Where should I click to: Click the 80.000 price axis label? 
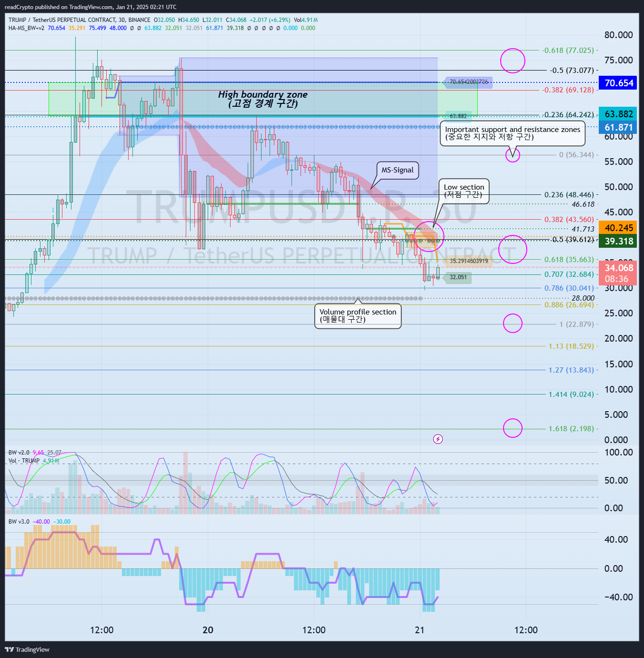[618, 35]
